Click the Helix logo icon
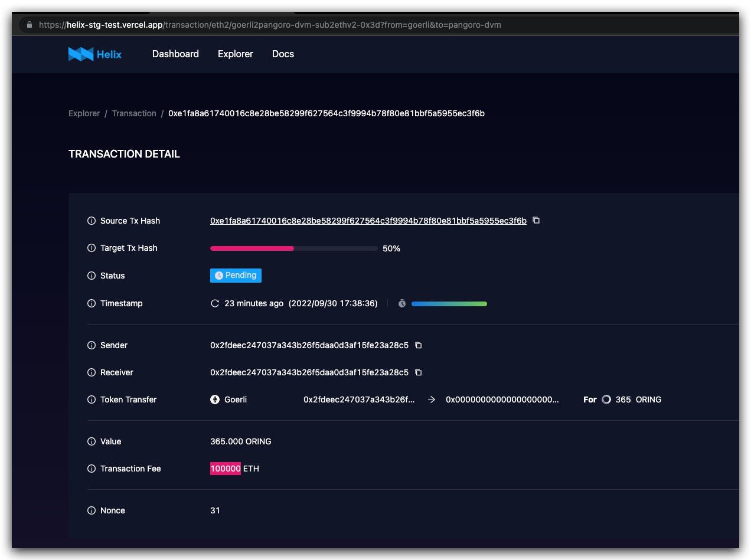 click(x=81, y=54)
